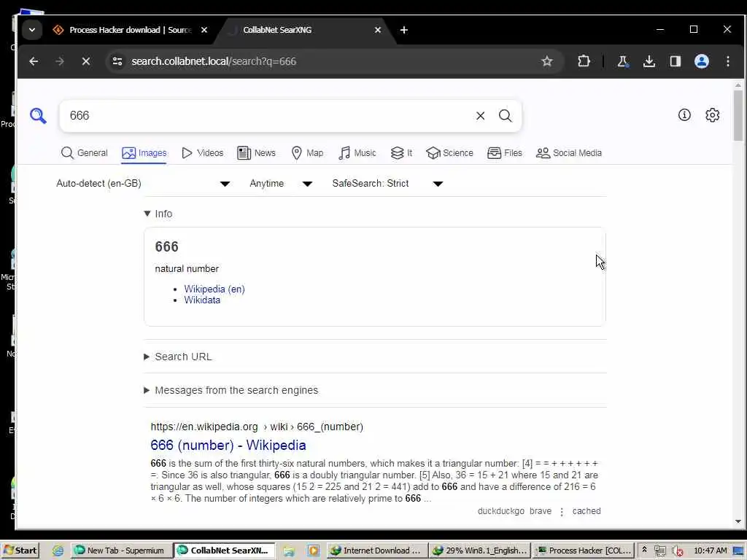Click the brave engine label

[x=541, y=511]
